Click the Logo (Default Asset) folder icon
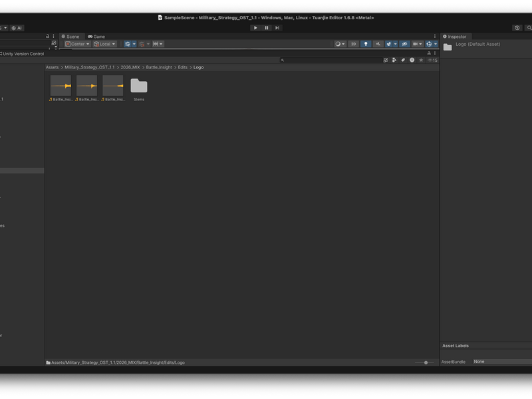Viewport: 532px width, 399px height. tap(448, 47)
